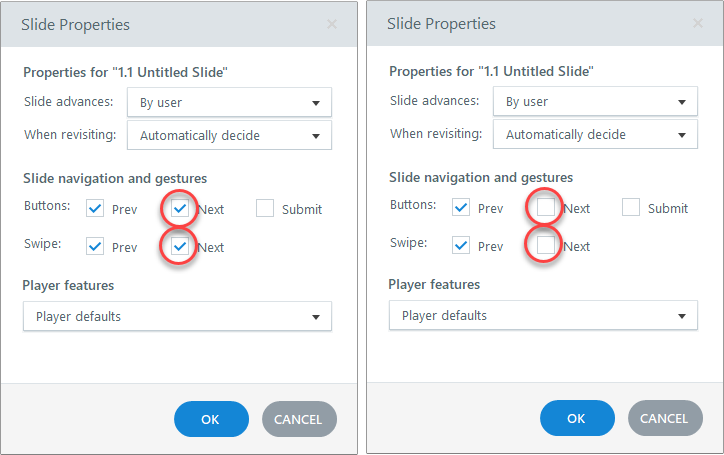Toggle Buttons Prev checkbox in left dialog
Image resolution: width=724 pixels, height=455 pixels.
95,209
